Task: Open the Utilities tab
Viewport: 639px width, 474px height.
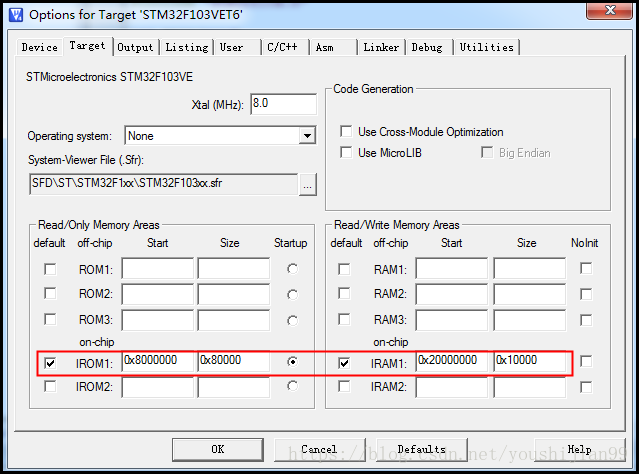Action: coord(487,47)
